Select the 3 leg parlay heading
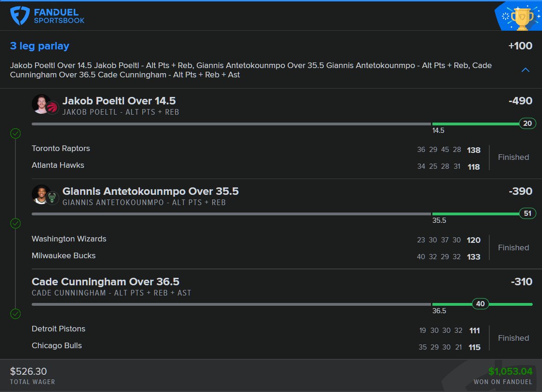The height and width of the screenshot is (392, 542). (40, 46)
